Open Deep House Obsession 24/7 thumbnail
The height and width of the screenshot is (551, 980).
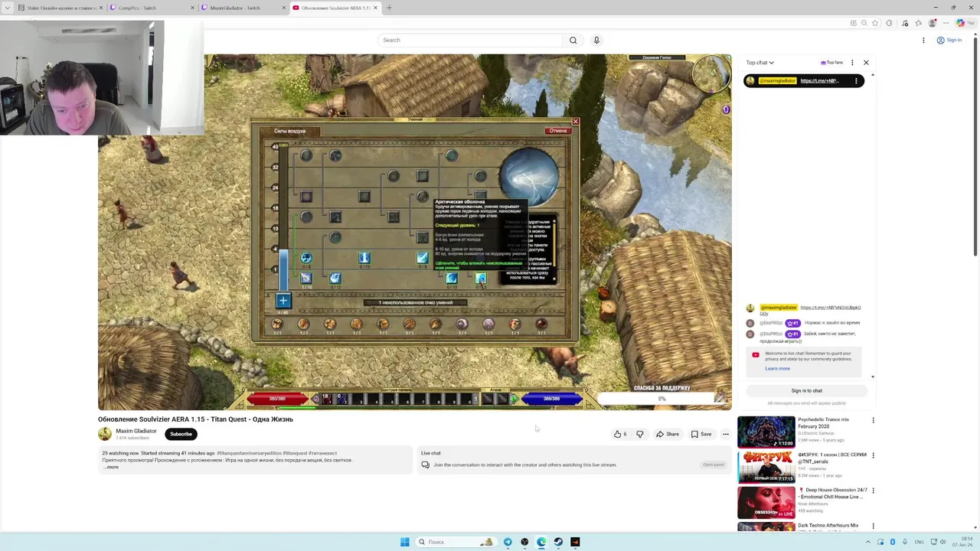(766, 502)
